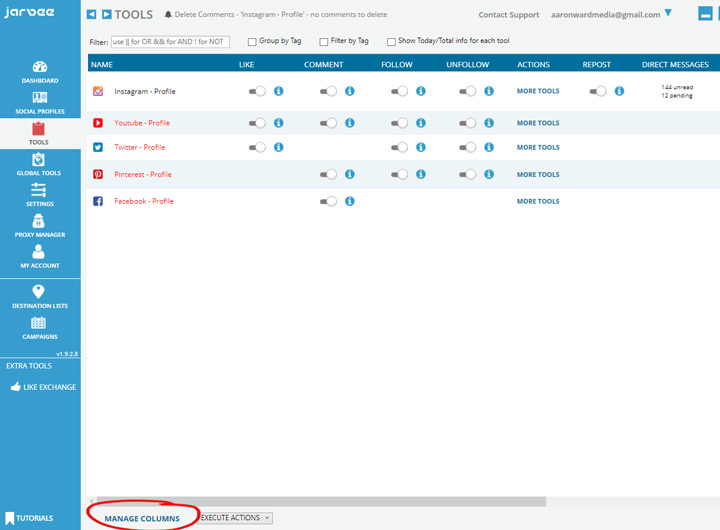This screenshot has height=530, width=720.
Task: Click the scrollbar left arrow
Action: point(92,501)
